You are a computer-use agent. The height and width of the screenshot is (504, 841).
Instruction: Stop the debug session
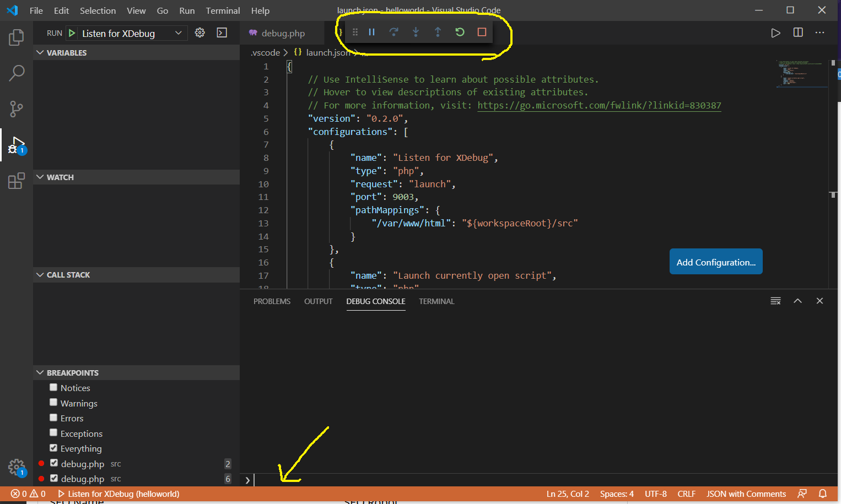[482, 32]
